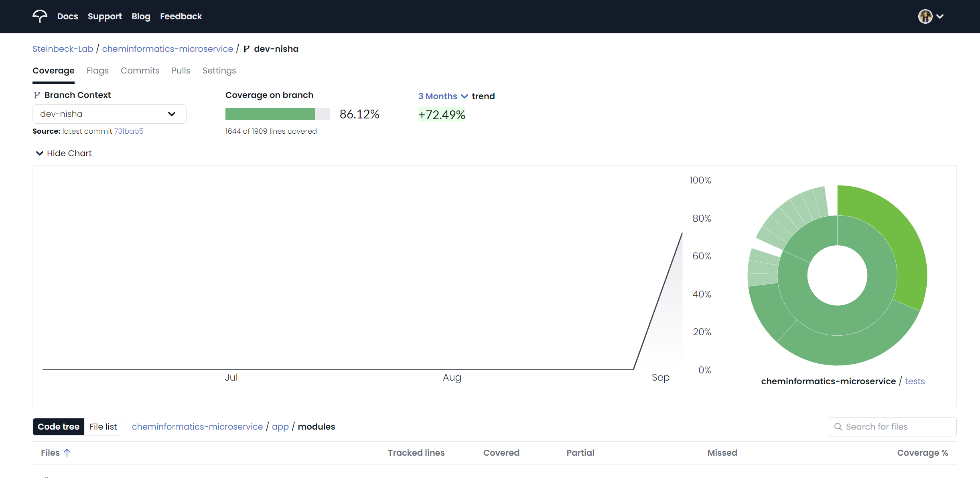Viewport: 980px width, 483px height.
Task: Open the user avatar menu
Action: pyautogui.click(x=925, y=16)
